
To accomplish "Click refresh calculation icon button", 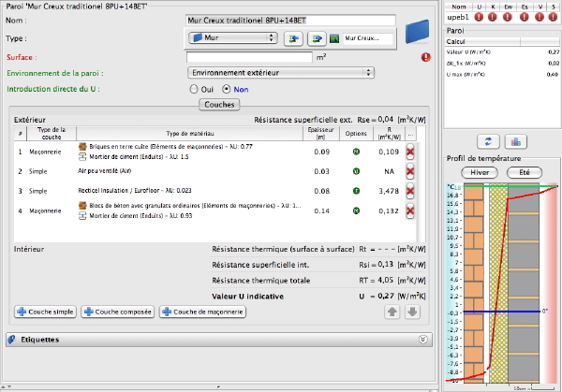I will (x=488, y=141).
